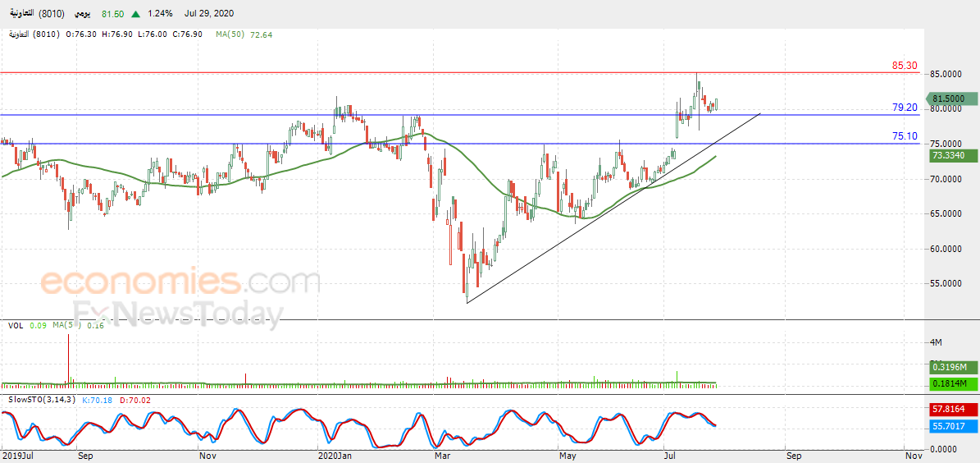The width and height of the screenshot is (980, 463).
Task: Click the open value O:76.30
Action: point(80,34)
